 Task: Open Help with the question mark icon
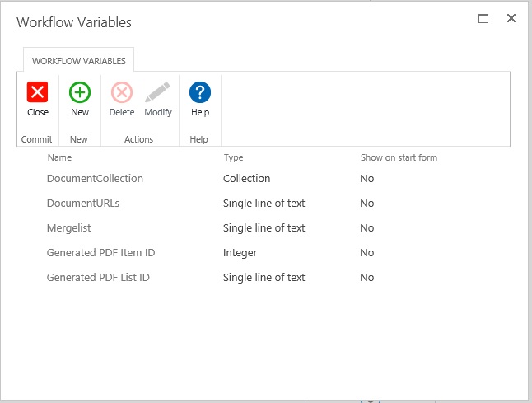pos(200,92)
